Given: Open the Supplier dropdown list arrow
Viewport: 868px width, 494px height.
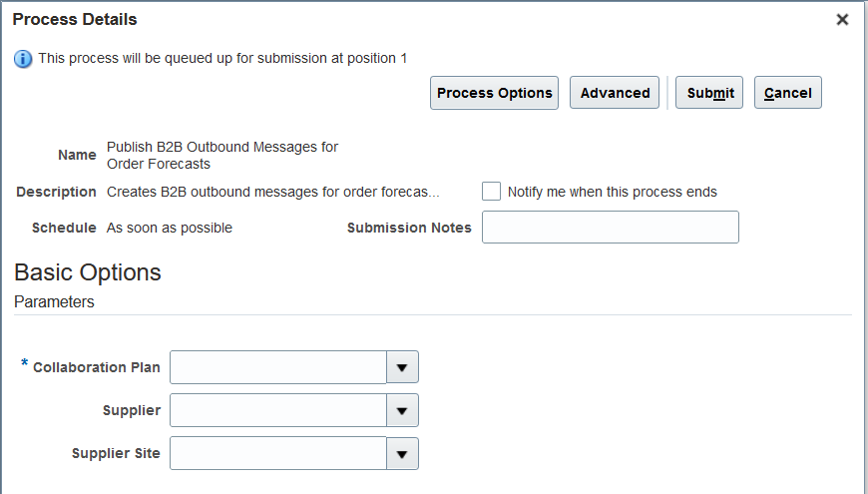Looking at the screenshot, I should [x=402, y=410].
